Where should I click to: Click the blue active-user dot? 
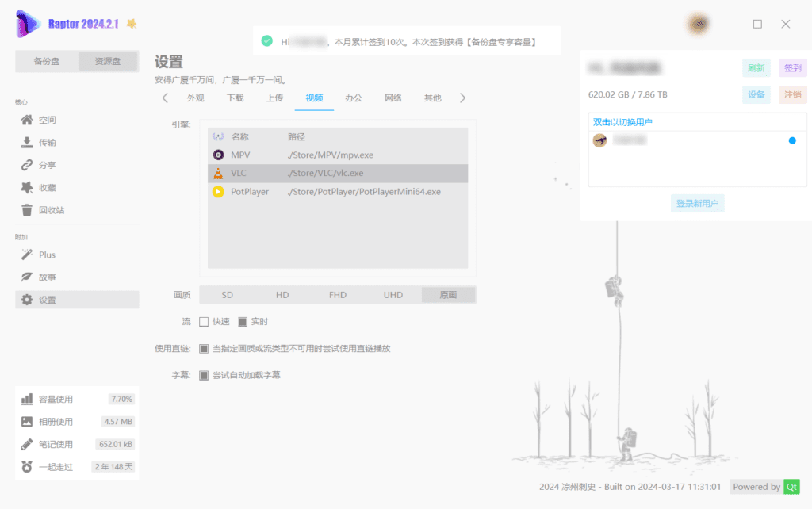click(792, 140)
